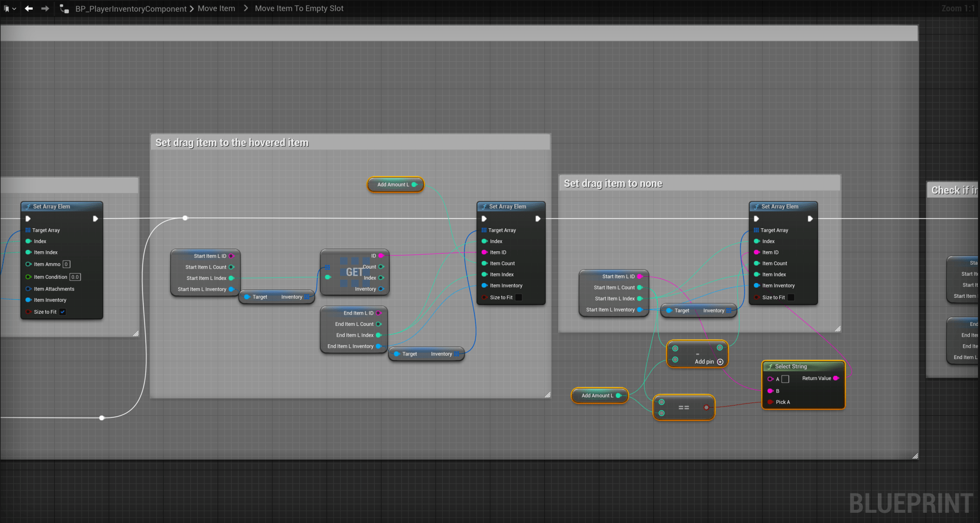This screenshot has width=980, height=523.
Task: Click Start Item L ID pin in drag item none comment
Action: click(x=639, y=277)
